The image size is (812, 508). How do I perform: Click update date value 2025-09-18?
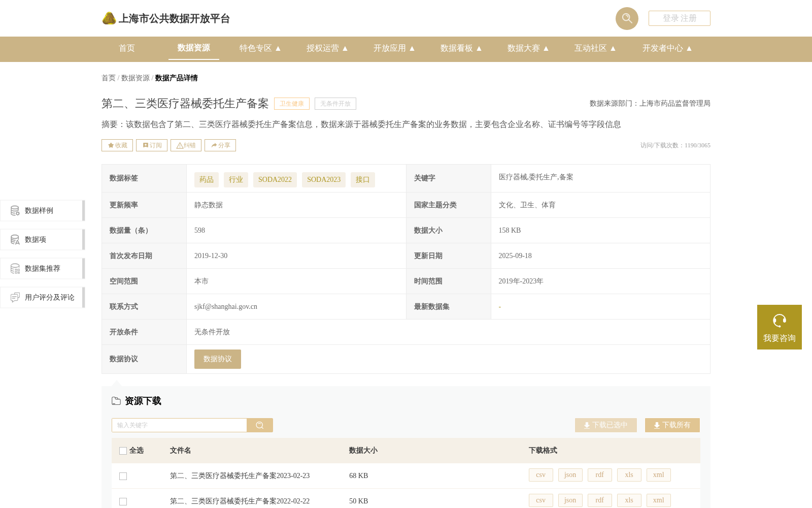[515, 256]
